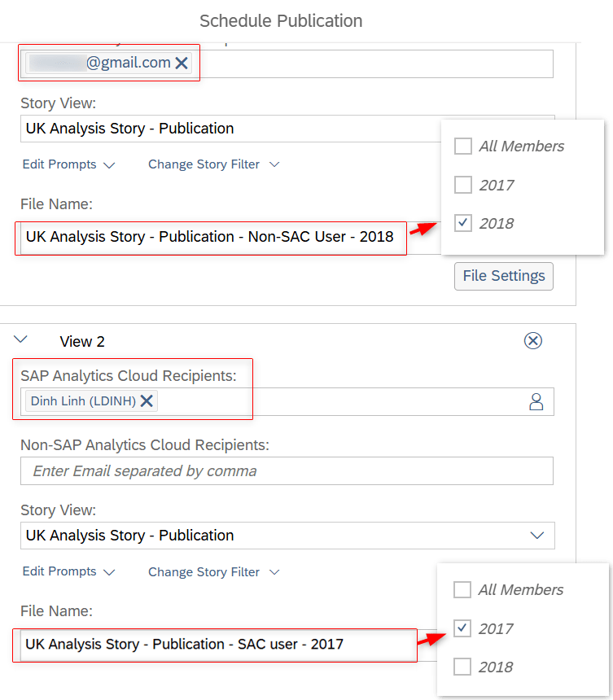The height and width of the screenshot is (700, 613).
Task: Open Story View dropdown in View 2
Action: (536, 536)
